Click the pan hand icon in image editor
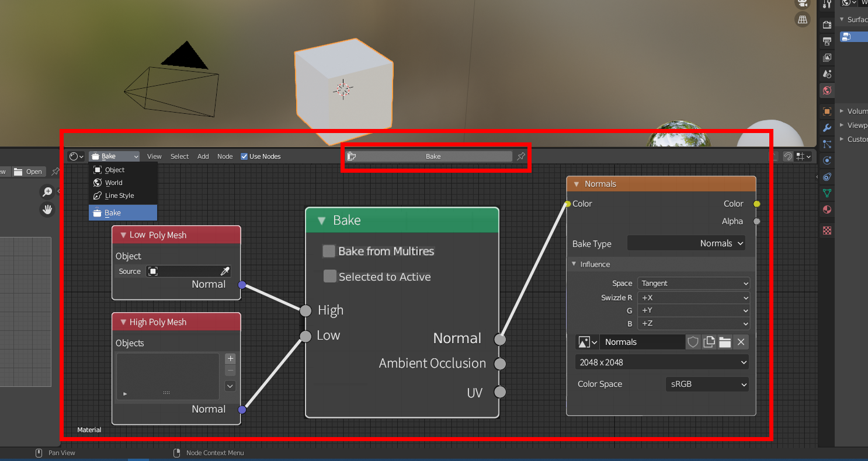 [x=47, y=209]
